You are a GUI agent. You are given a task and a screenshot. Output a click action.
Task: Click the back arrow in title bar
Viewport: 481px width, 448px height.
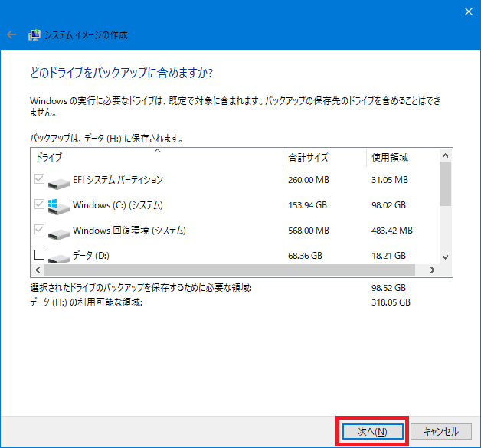tap(11, 34)
